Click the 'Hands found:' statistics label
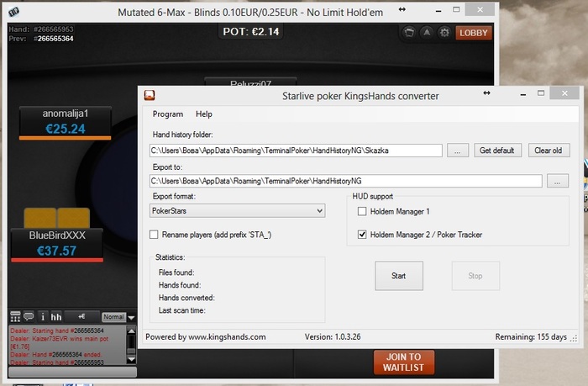Viewport: 588px width, 386px height. pos(180,285)
